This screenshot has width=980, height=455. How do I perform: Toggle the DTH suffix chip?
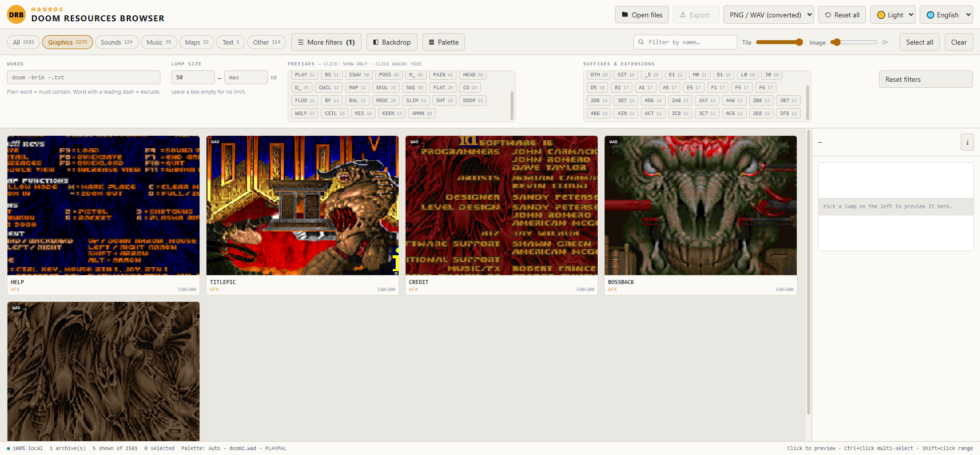(599, 75)
